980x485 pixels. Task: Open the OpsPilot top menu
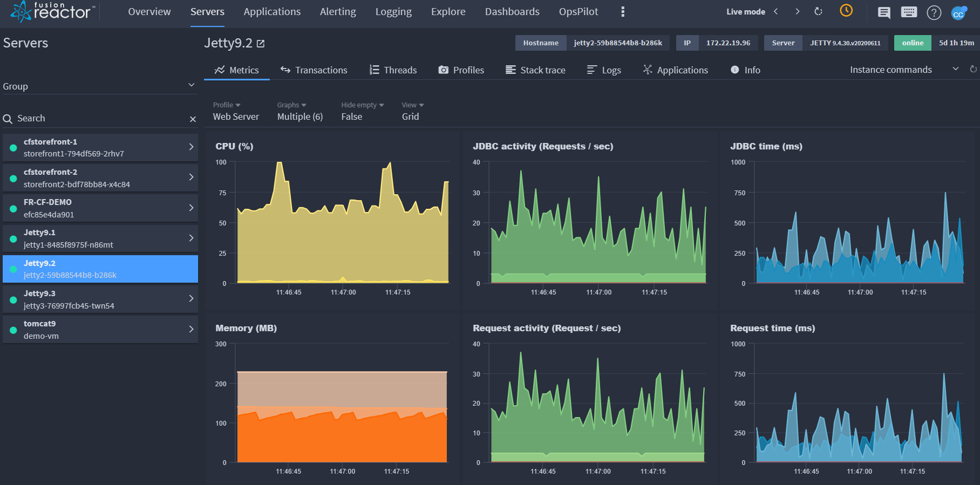click(x=579, y=12)
